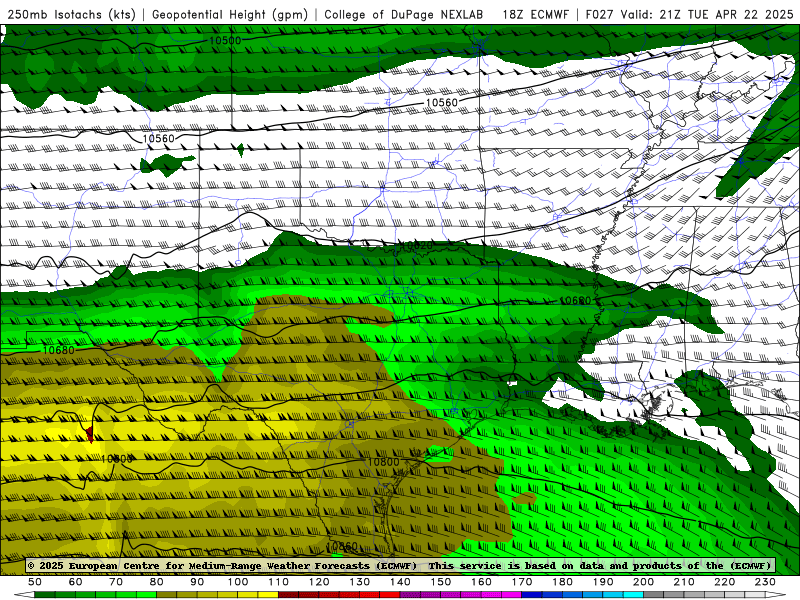800x600 pixels.
Task: Click the '180' value on the color scale
Action: tap(562, 582)
